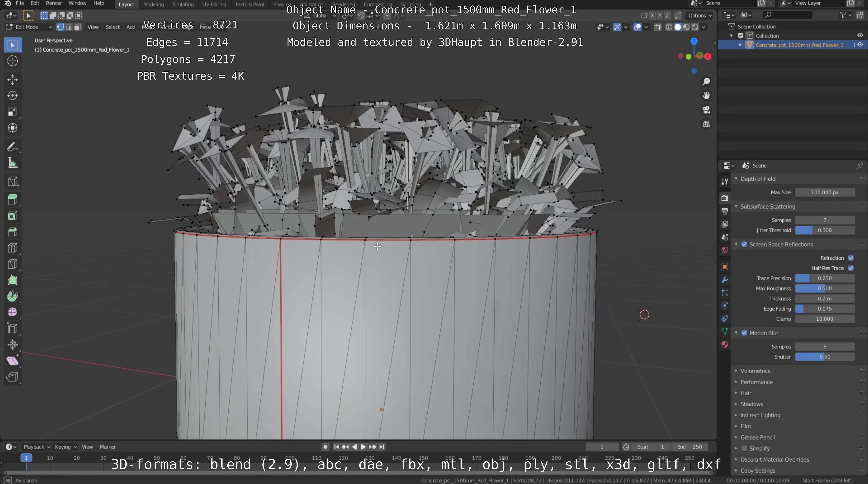Image resolution: width=868 pixels, height=484 pixels.
Task: Select the Cursor tool
Action: point(13,61)
